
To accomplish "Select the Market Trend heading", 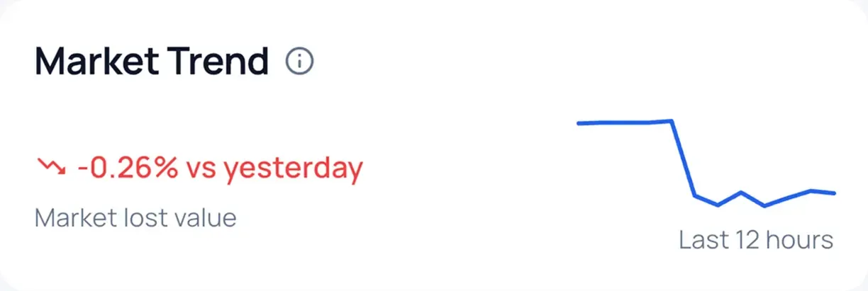I will [x=152, y=62].
